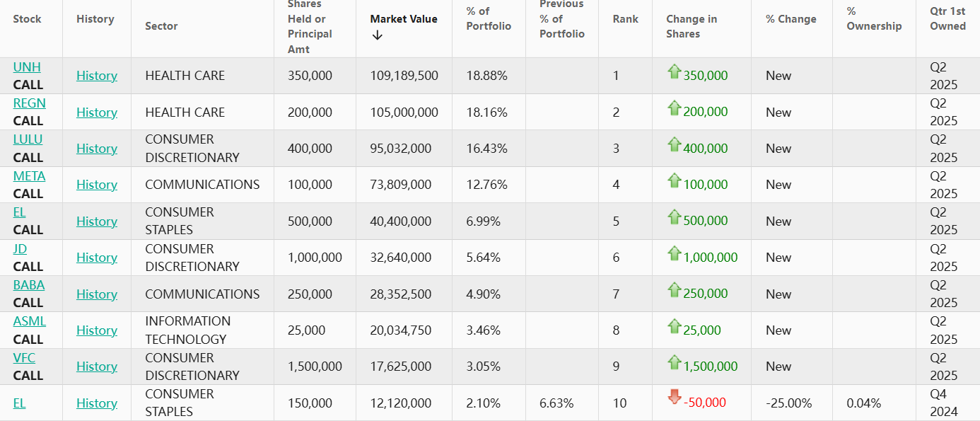
Task: Click green up arrow in JD row
Action: (x=674, y=253)
